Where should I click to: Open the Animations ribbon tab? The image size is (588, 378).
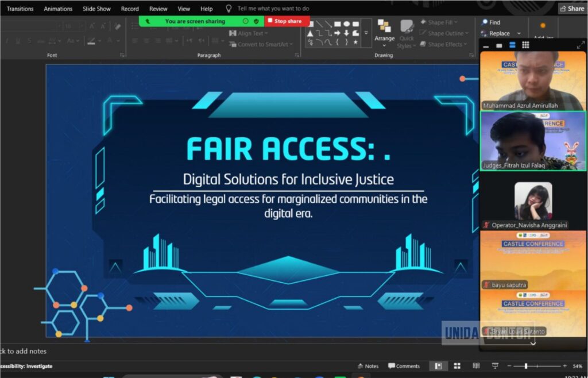coord(58,9)
